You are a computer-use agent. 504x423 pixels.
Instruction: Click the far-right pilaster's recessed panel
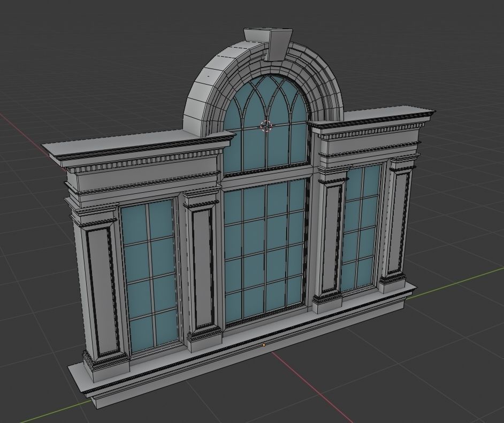[398, 223]
